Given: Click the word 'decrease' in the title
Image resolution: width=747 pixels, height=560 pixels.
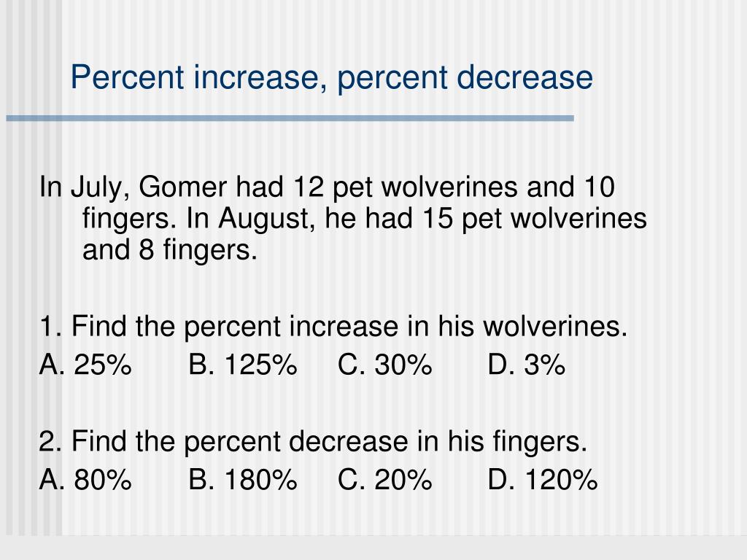Looking at the screenshot, I should (525, 77).
